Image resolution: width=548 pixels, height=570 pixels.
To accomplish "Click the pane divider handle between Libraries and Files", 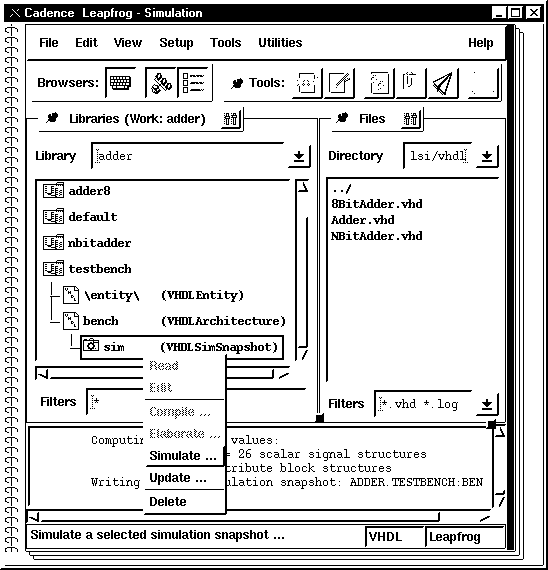I will [x=319, y=418].
